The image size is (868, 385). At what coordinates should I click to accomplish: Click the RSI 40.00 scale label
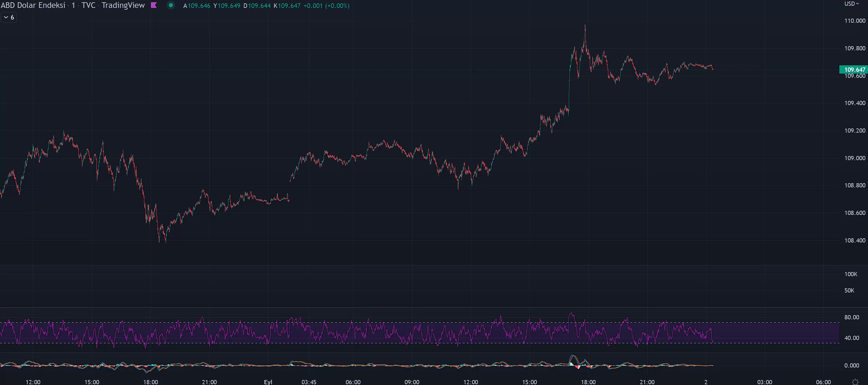pos(851,338)
